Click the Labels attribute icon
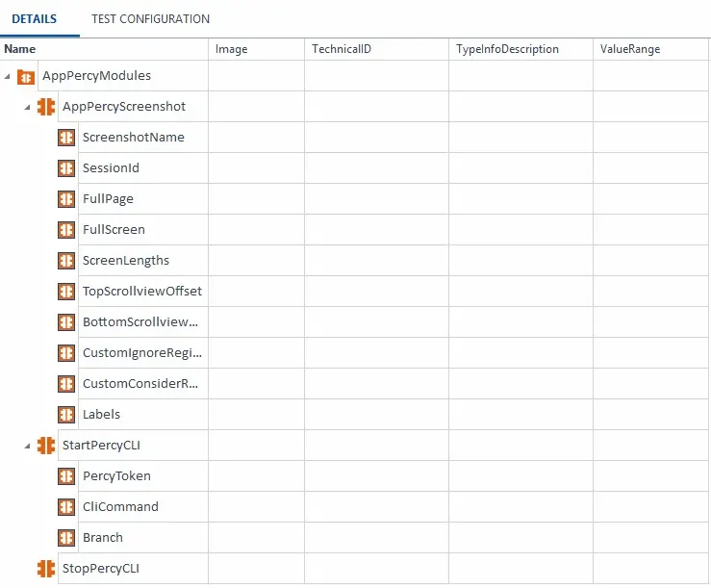This screenshot has height=588, width=711. point(66,415)
